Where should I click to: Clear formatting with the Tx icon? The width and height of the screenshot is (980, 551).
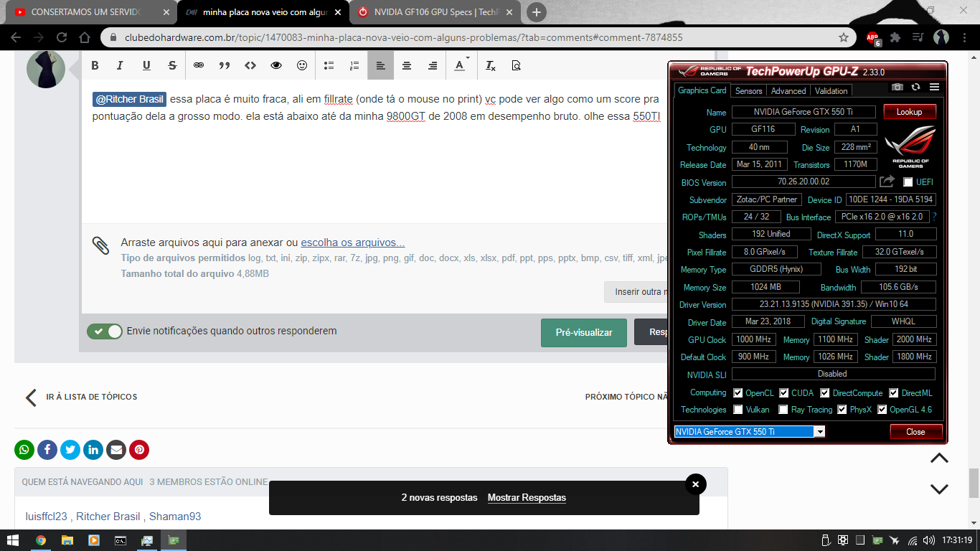491,65
